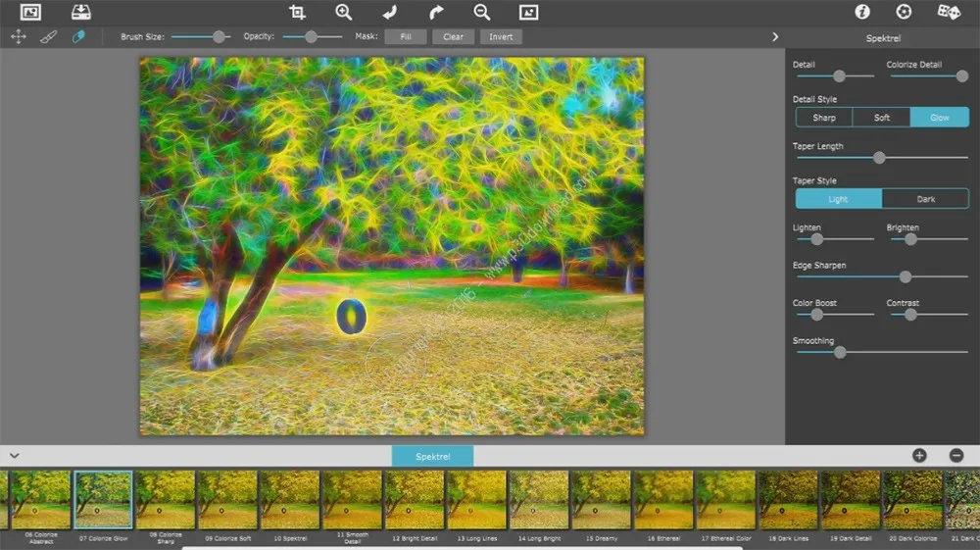Open the Spektrel presets tab

[x=432, y=456]
